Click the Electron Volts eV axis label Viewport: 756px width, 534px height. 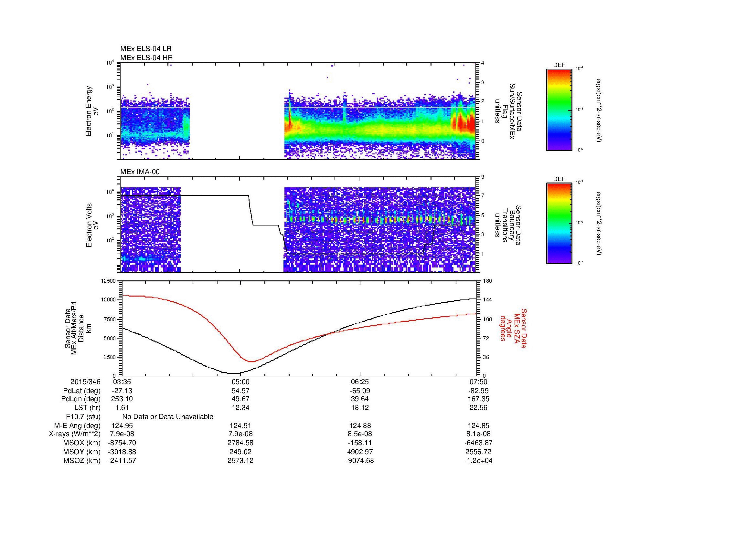[x=92, y=225]
